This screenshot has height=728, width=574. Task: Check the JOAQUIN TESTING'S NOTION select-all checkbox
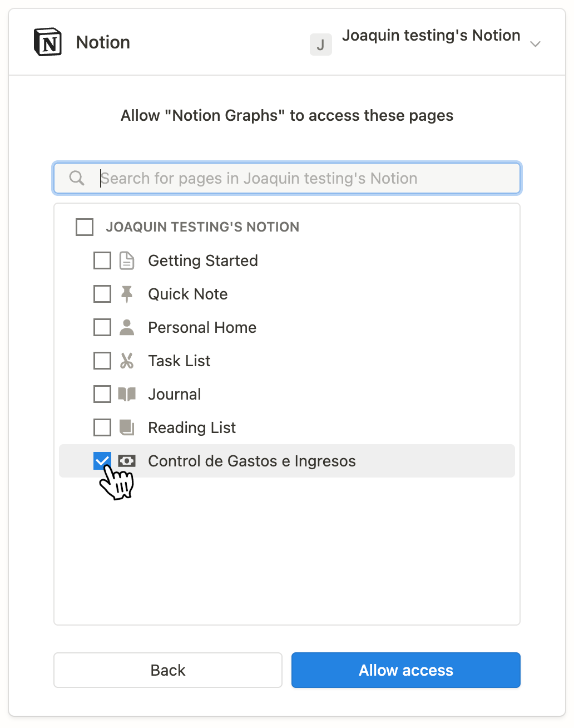pyautogui.click(x=84, y=227)
